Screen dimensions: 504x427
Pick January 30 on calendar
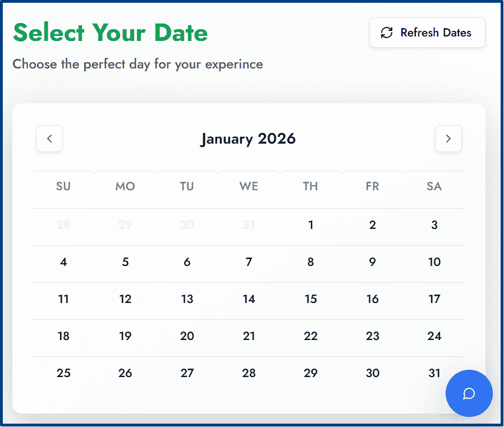(x=372, y=373)
